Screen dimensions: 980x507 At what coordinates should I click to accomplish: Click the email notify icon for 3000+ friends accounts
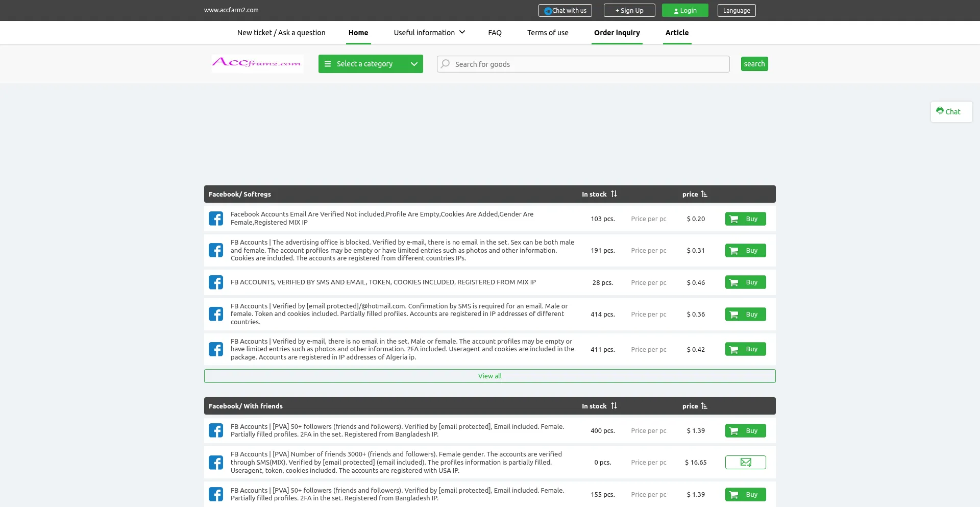pyautogui.click(x=745, y=463)
